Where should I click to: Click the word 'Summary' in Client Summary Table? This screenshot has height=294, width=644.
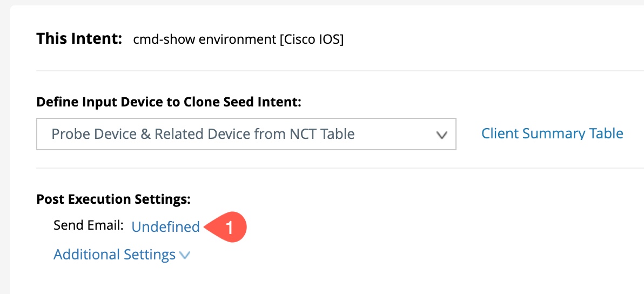coord(552,133)
